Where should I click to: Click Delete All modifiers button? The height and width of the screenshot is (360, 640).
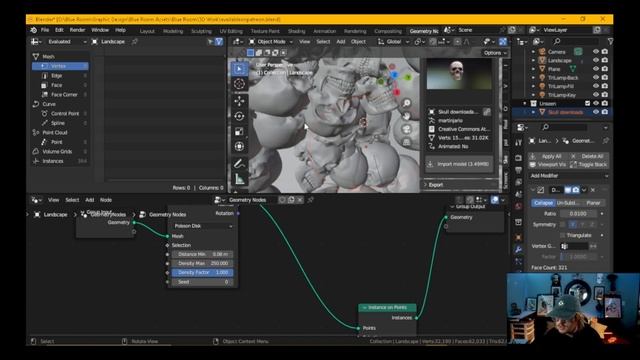pyautogui.click(x=589, y=156)
